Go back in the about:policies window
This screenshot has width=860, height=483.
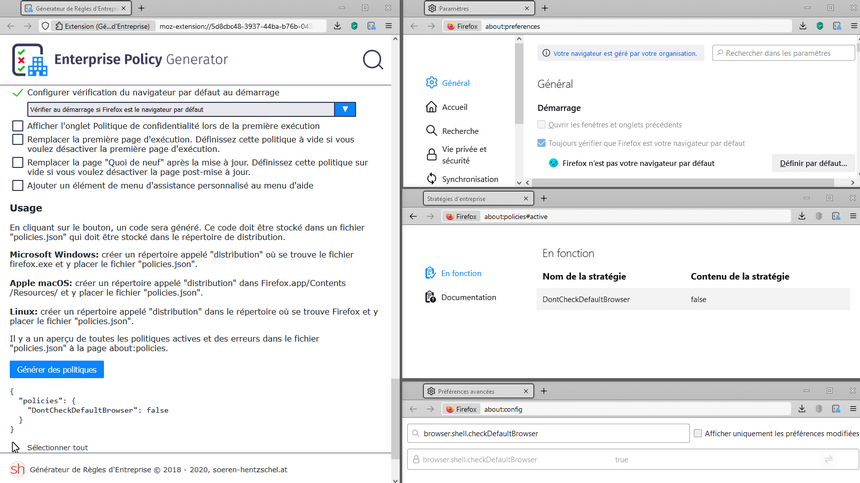[413, 216]
